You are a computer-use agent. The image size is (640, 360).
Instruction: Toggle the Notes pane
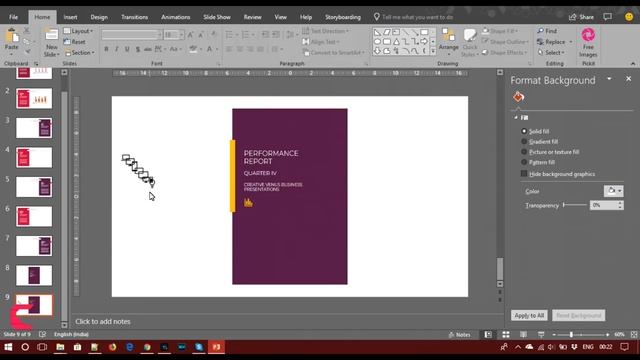tap(459, 335)
